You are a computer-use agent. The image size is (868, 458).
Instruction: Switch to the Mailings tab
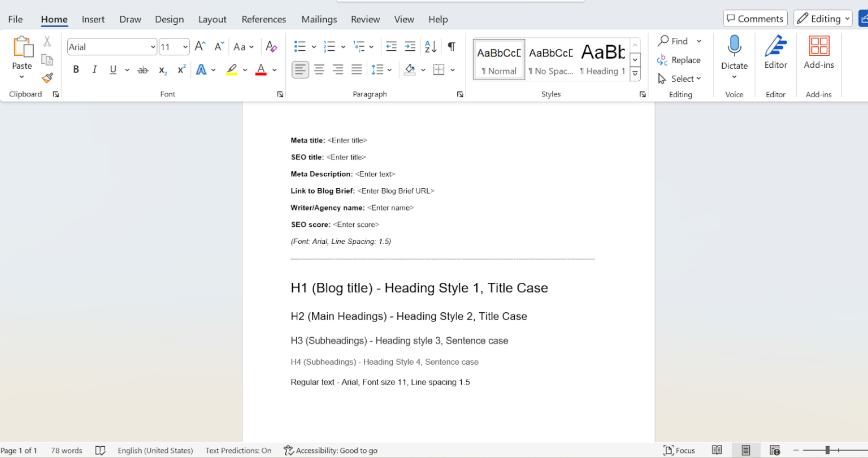319,19
